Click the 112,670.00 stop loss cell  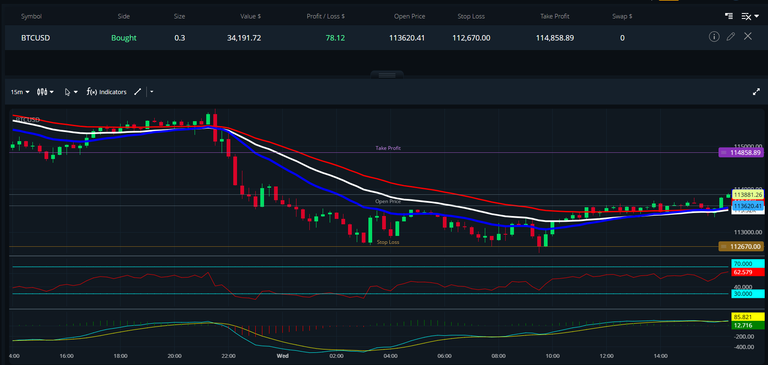point(471,38)
